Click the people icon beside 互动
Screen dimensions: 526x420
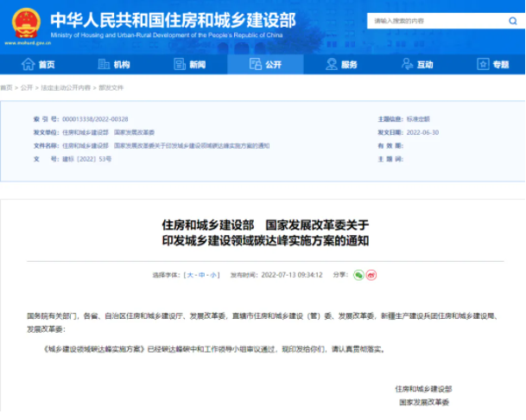[x=408, y=64]
